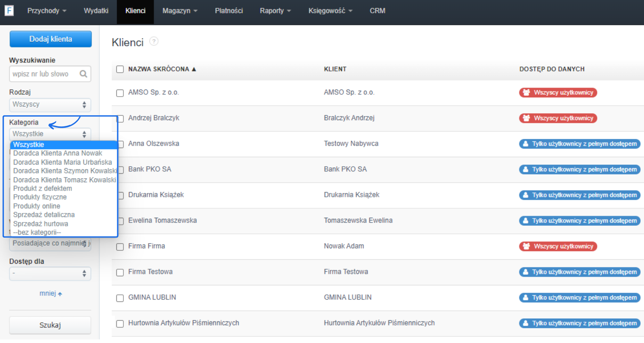Go to the Płatności tab
The height and width of the screenshot is (343, 644).
click(x=229, y=11)
